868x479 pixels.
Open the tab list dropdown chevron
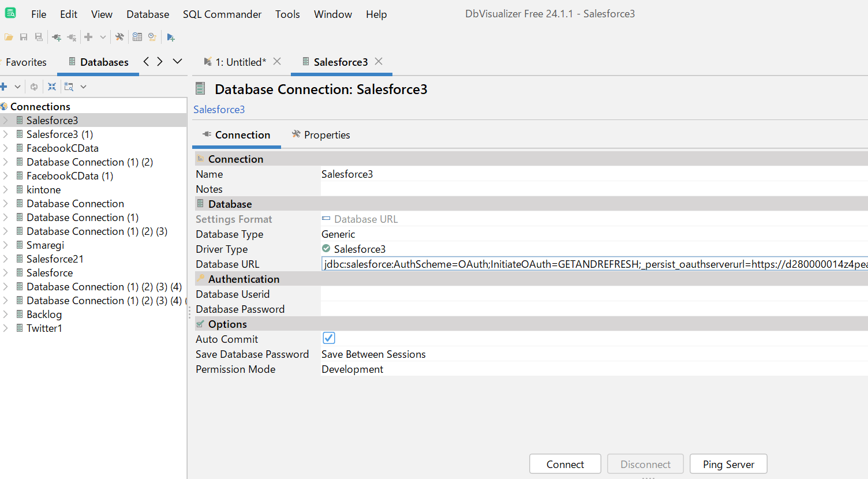[178, 61]
